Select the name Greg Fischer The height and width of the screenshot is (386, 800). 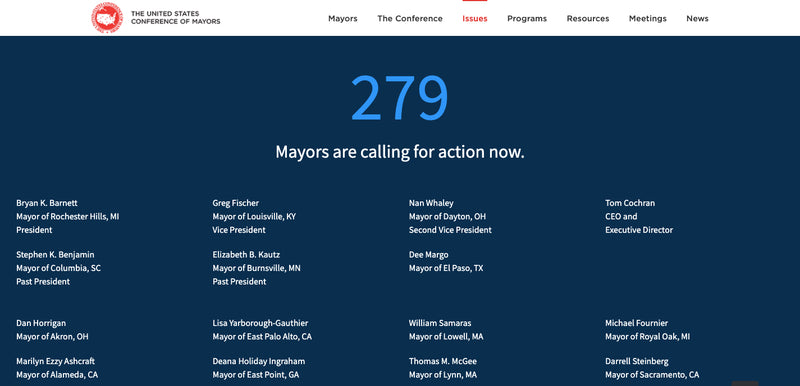coord(236,203)
